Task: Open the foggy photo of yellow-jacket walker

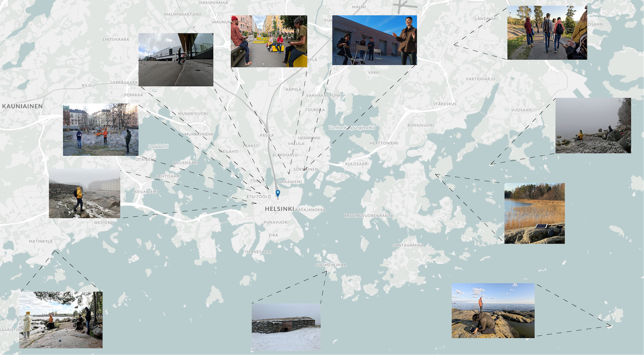Action: coord(84,193)
